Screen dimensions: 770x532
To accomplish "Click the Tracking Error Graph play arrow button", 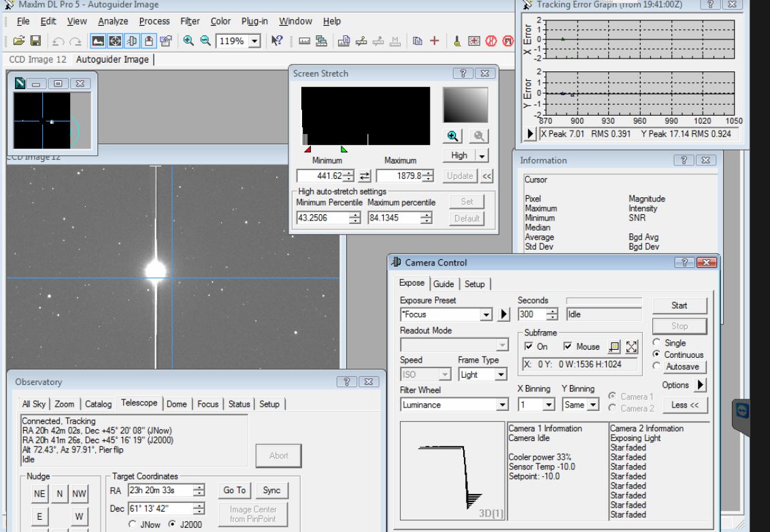I will click(530, 133).
